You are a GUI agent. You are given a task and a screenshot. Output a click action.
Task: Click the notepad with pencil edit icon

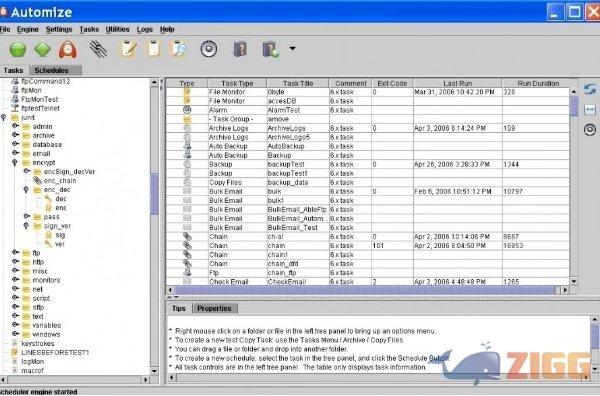[129, 49]
